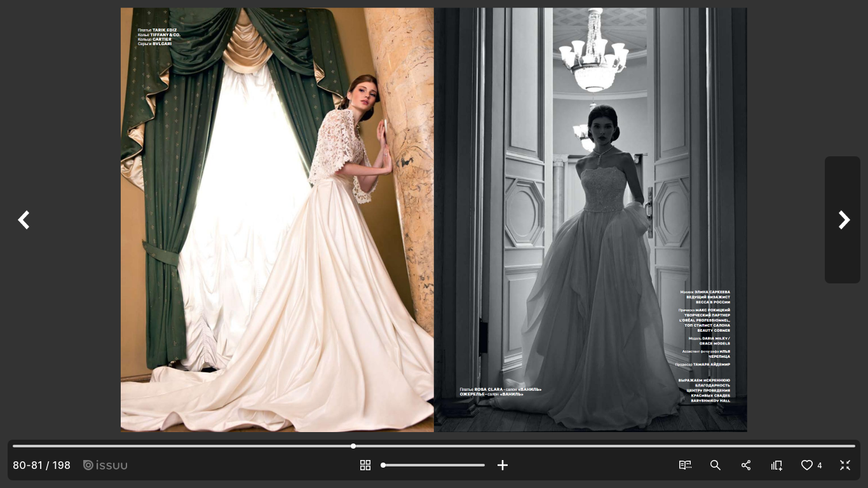Exit fullscreen mode

[845, 465]
